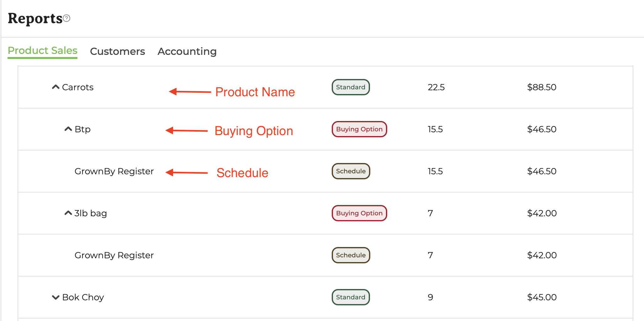Collapse the 3lb bag buying option
The image size is (644, 321).
[x=68, y=213]
